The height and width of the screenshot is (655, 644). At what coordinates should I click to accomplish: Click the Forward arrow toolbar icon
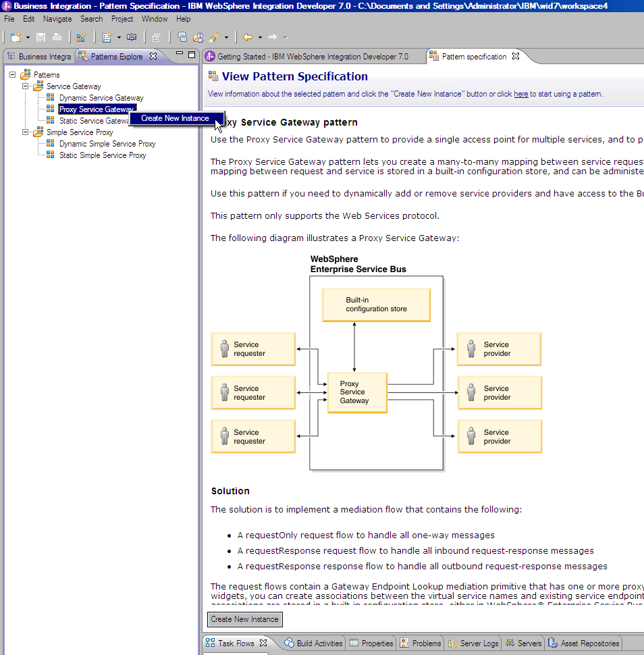[273, 37]
